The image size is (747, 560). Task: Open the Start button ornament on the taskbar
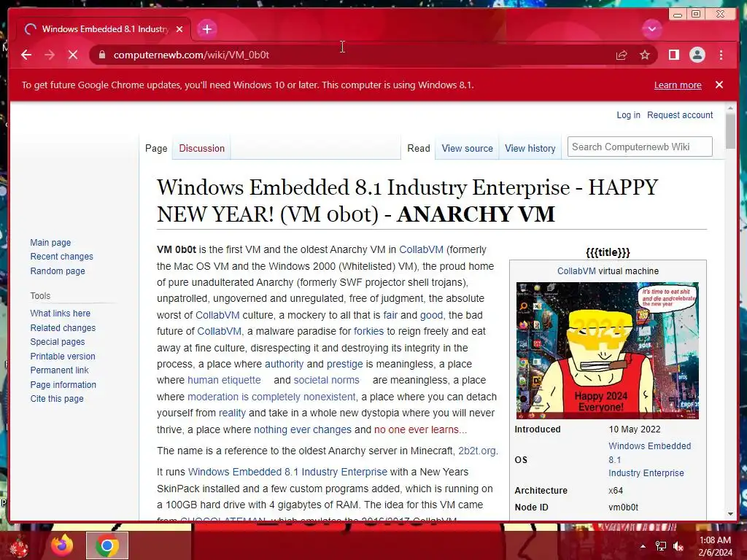19,545
